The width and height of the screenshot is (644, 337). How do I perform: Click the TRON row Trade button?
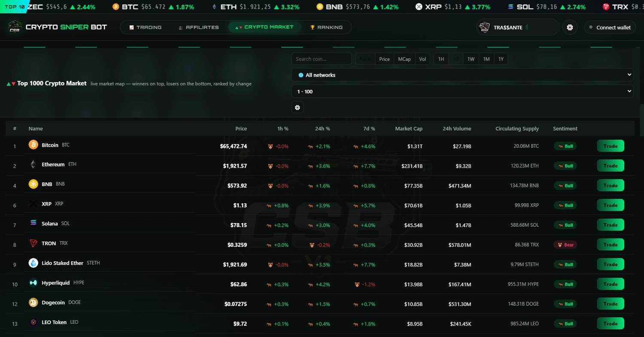coord(610,245)
